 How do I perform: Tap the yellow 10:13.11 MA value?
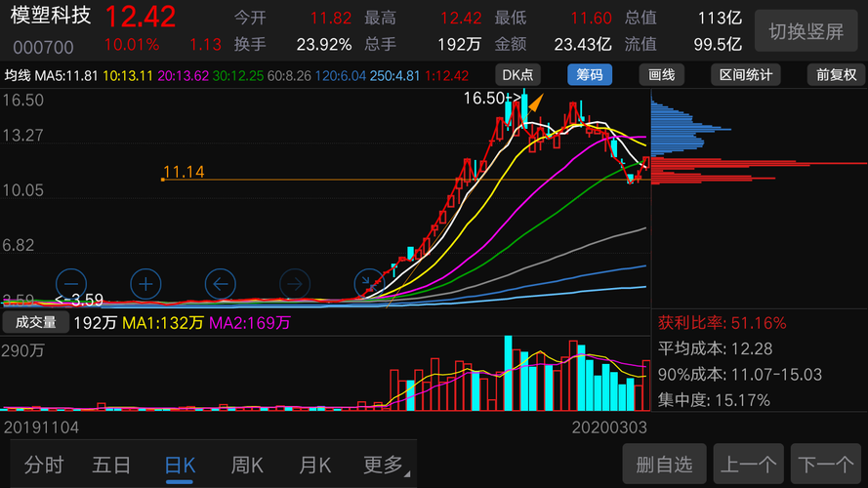tap(128, 76)
